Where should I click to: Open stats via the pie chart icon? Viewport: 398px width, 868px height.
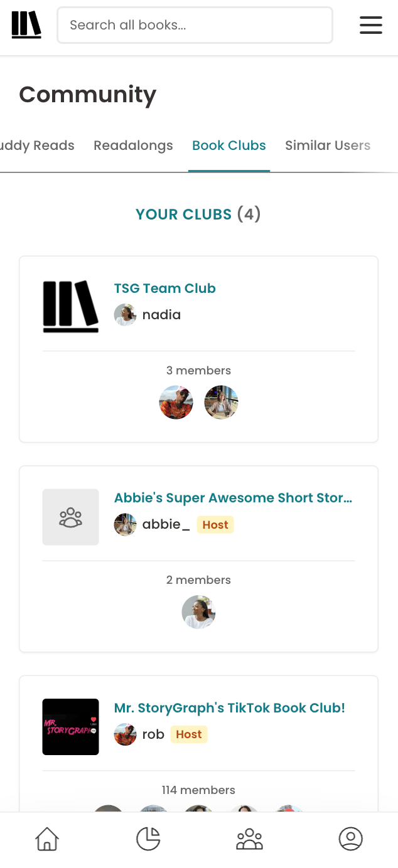148,839
